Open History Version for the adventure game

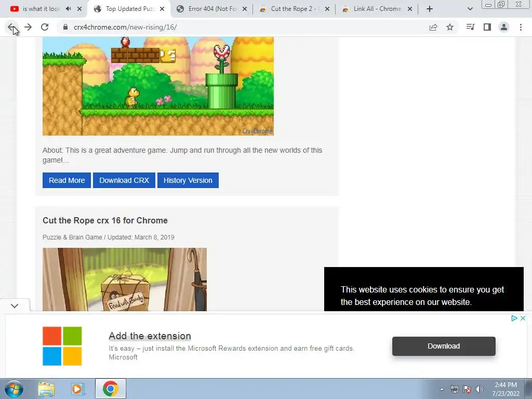(x=188, y=180)
